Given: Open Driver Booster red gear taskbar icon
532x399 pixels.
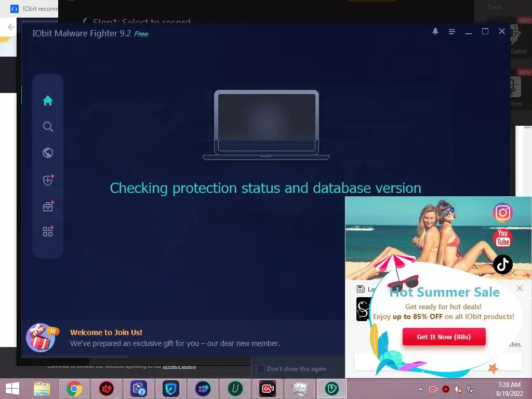Looking at the screenshot, I should [107, 389].
